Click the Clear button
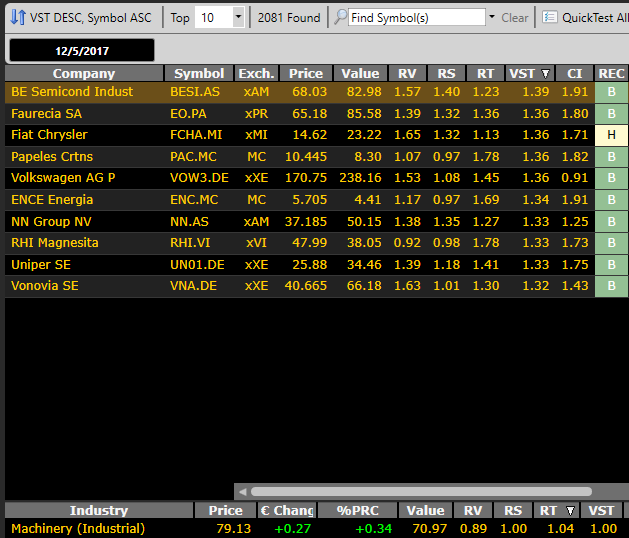629x538 pixels. (x=515, y=18)
